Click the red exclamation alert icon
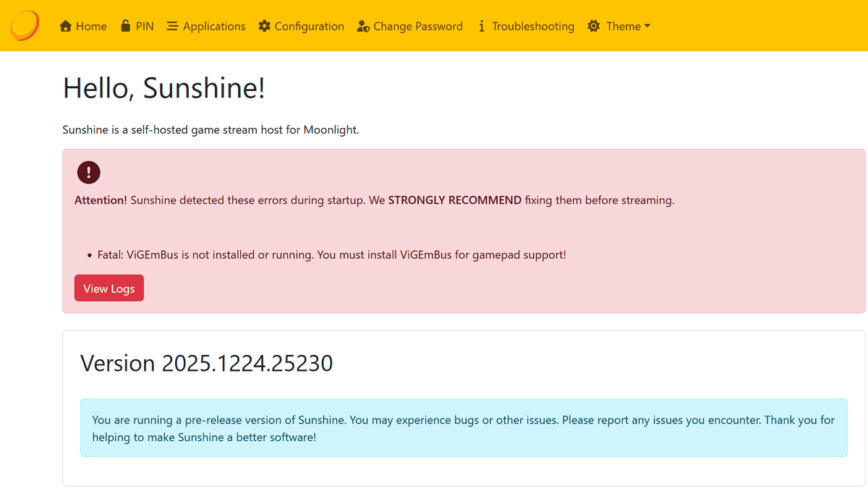This screenshot has height=490, width=868. tap(88, 172)
